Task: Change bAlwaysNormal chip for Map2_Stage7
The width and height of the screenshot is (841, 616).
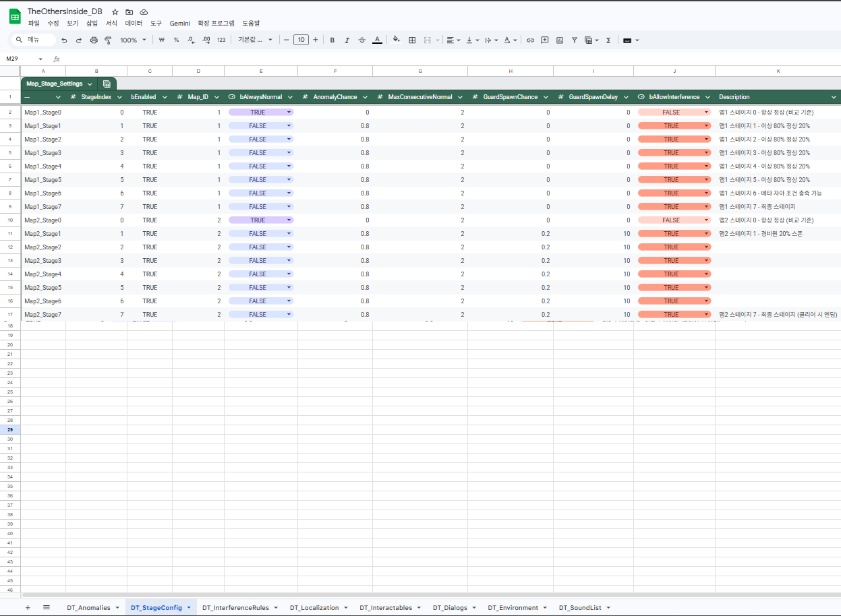Action: click(x=261, y=315)
